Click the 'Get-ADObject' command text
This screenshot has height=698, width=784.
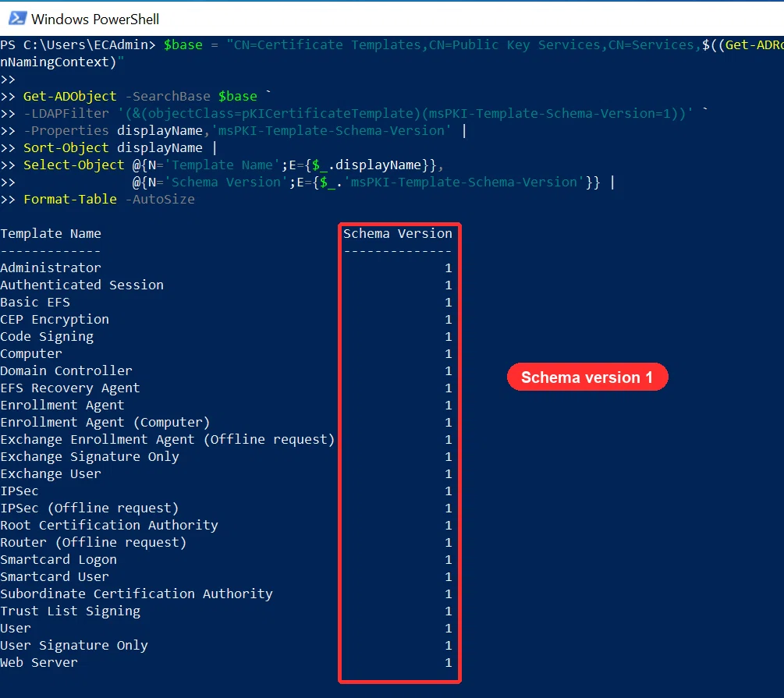70,96
